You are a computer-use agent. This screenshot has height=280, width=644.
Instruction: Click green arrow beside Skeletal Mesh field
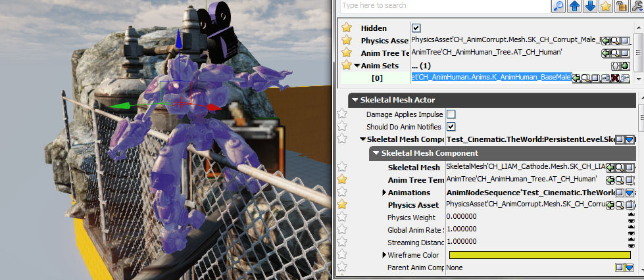coord(609,167)
